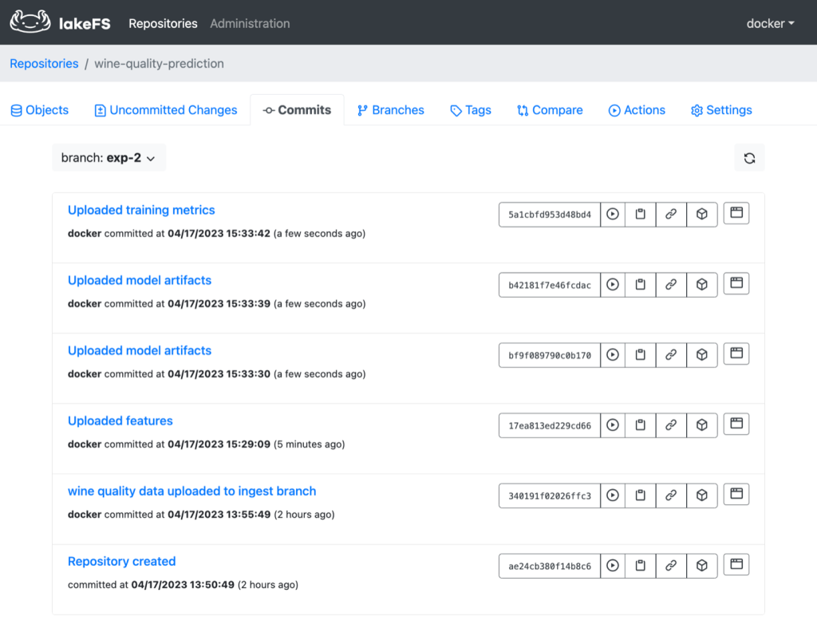
Task: Refresh the commits list
Action: pyautogui.click(x=749, y=158)
